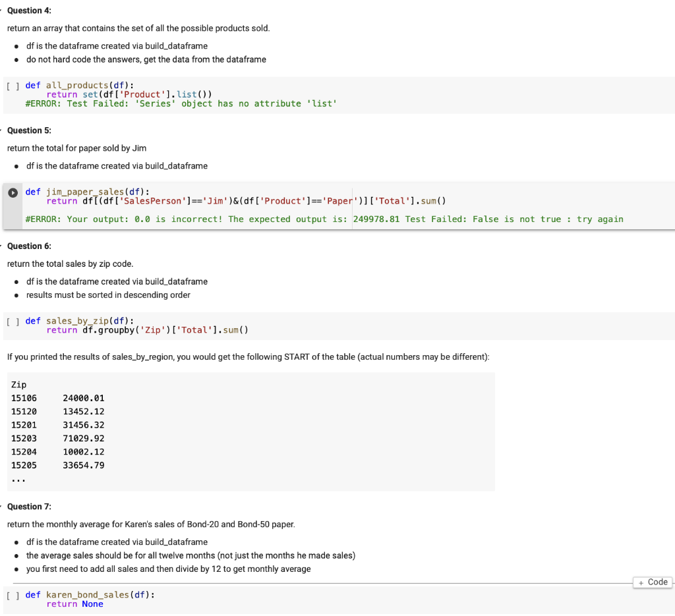Select the Question 4 header text
Screen dimensions: 675x616
[x=29, y=10]
